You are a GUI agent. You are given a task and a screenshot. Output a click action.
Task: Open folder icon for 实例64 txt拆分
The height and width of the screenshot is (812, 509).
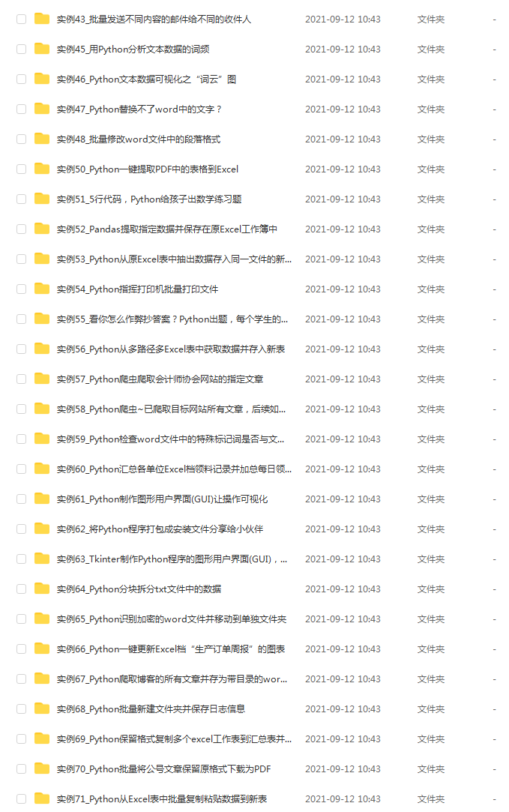click(42, 589)
